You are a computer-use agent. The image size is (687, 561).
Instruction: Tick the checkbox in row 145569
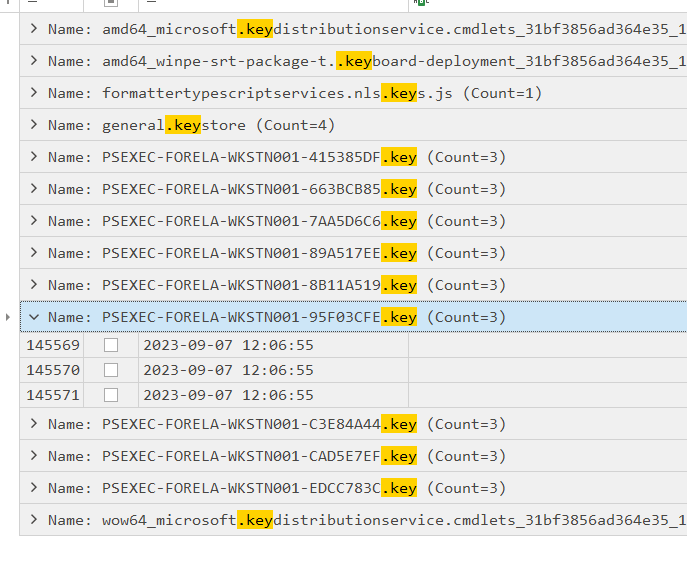coord(111,345)
